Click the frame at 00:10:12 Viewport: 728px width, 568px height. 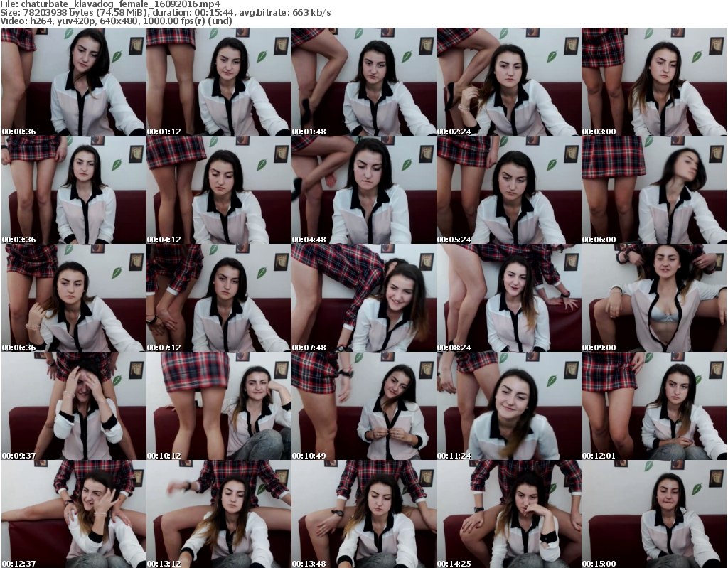click(219, 406)
